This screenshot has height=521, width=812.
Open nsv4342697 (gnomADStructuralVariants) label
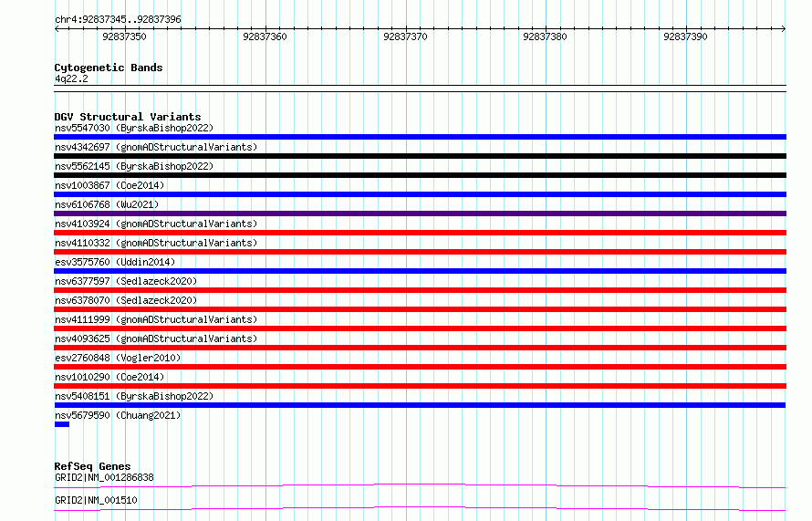click(x=156, y=147)
